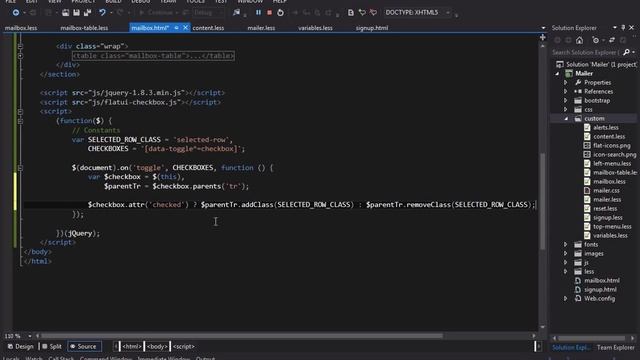
Task: Switch to the content.less tab
Action: click(x=208, y=28)
